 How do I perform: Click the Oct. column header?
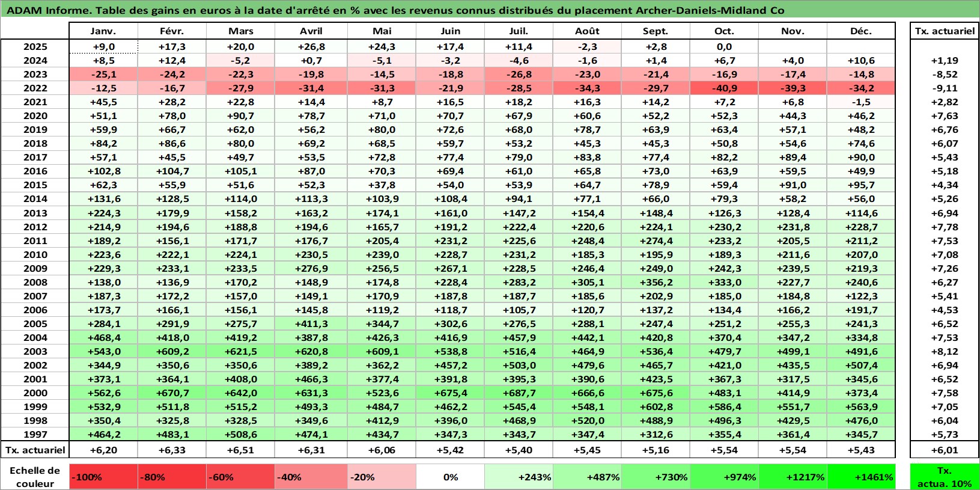pyautogui.click(x=724, y=31)
